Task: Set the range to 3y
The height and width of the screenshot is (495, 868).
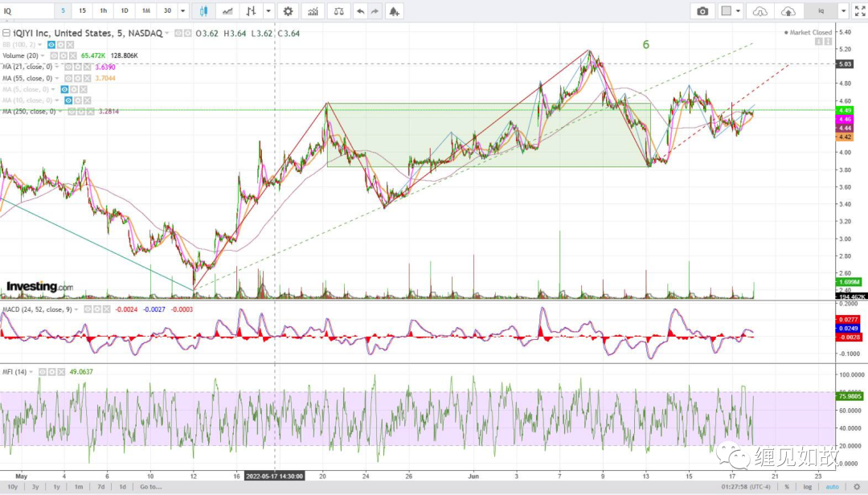Action: tap(35, 487)
